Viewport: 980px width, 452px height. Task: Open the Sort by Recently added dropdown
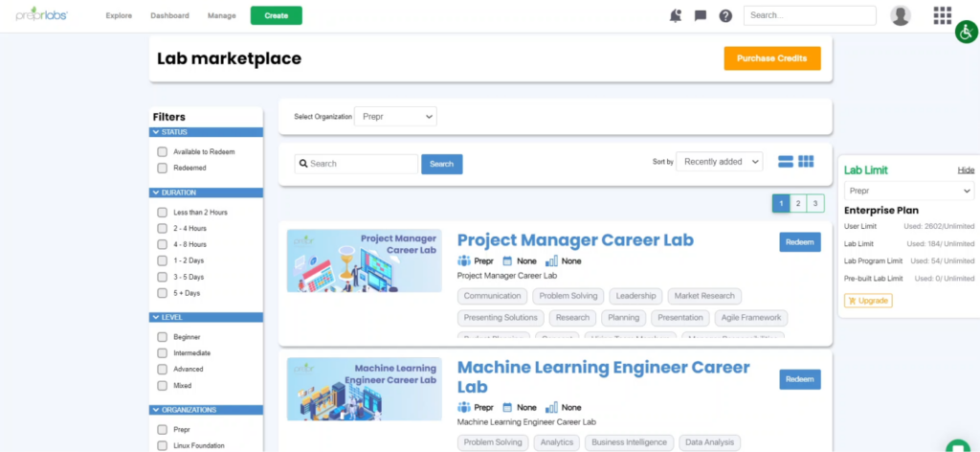(x=720, y=161)
